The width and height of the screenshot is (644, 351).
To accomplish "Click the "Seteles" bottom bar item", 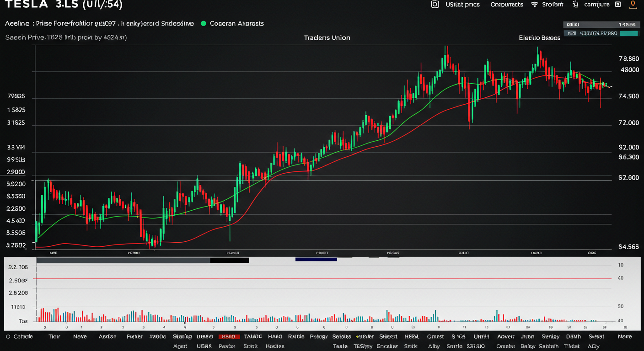I will pyautogui.click(x=342, y=336).
